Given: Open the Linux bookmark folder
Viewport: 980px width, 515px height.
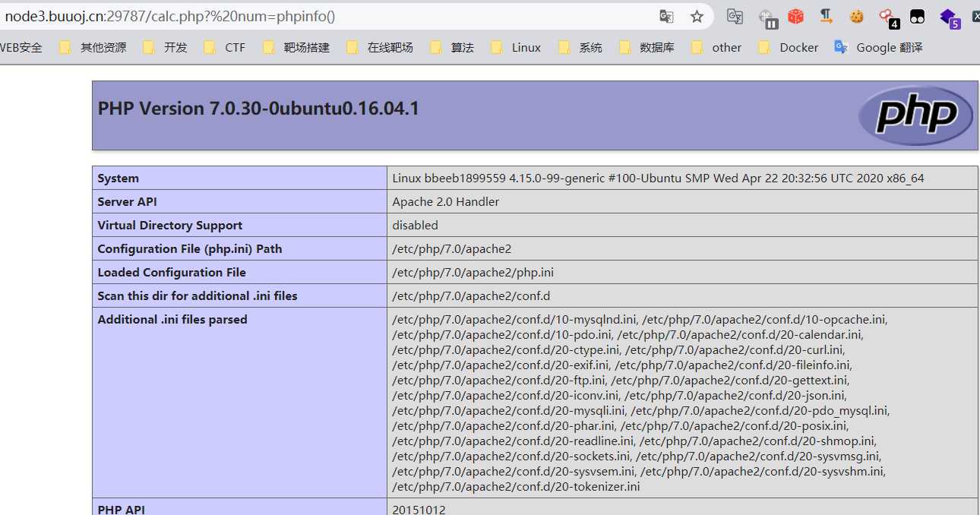Looking at the screenshot, I should point(516,47).
